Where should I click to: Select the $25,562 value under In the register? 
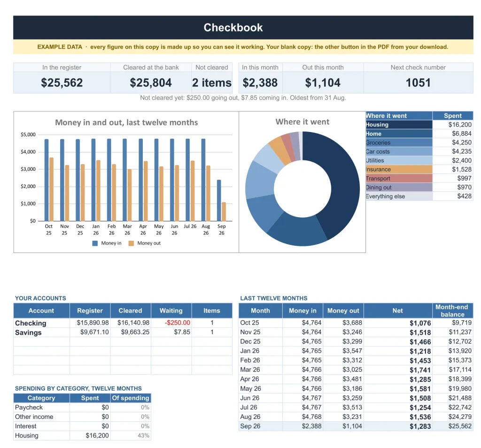pyautogui.click(x=62, y=83)
